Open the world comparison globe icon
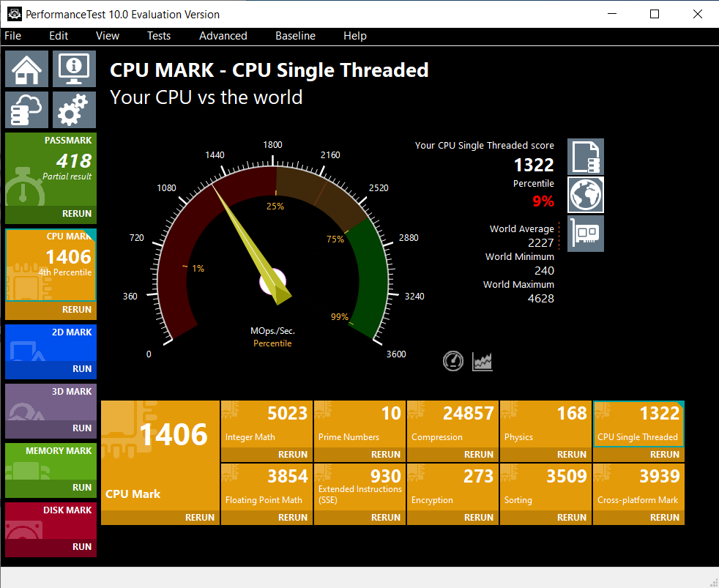The height and width of the screenshot is (588, 719). click(585, 195)
